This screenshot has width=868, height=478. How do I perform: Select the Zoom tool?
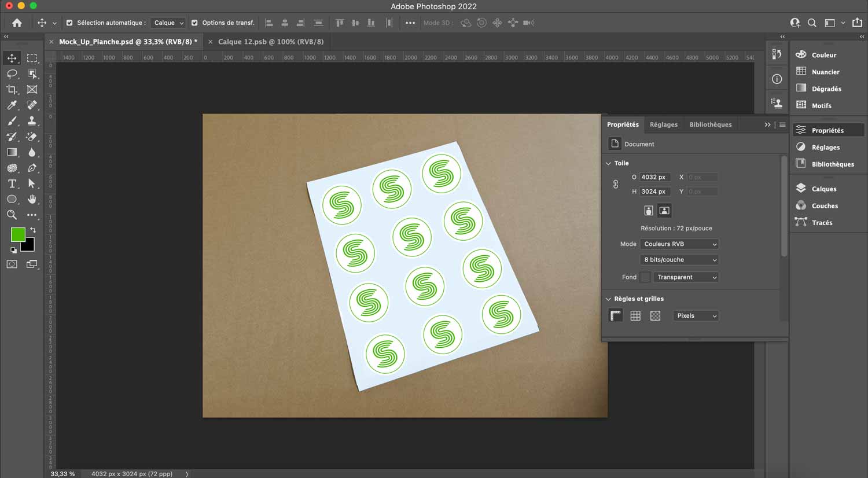pyautogui.click(x=12, y=214)
